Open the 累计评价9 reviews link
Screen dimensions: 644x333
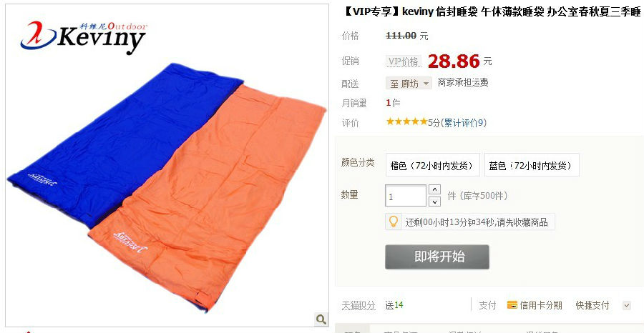[463, 123]
